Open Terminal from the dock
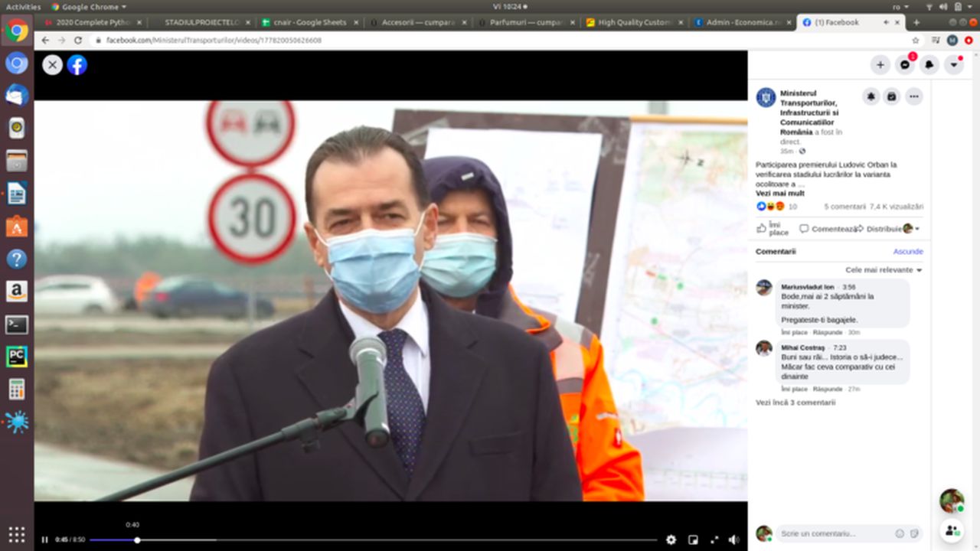 (17, 324)
